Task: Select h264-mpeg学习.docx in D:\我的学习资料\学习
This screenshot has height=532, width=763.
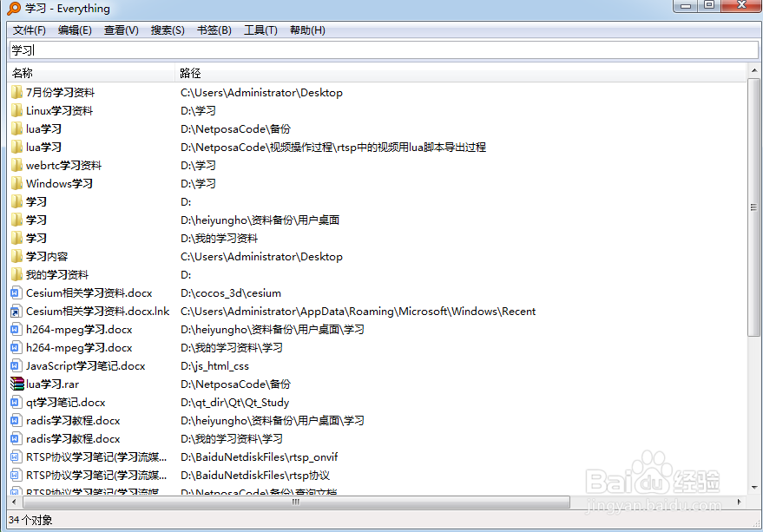Action: [79, 347]
